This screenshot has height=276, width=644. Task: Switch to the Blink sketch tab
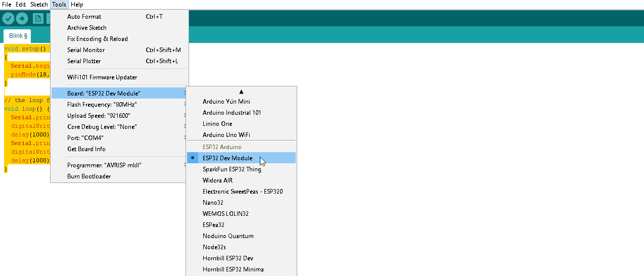click(x=18, y=36)
